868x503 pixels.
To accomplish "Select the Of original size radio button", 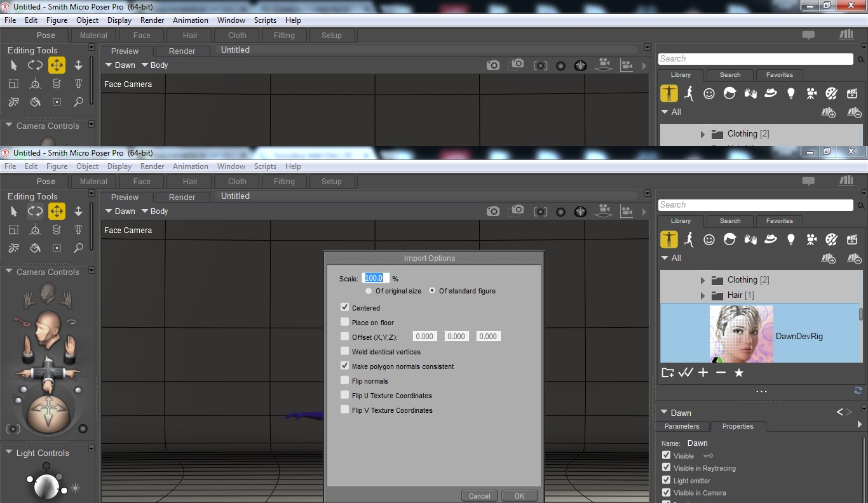I will [369, 291].
